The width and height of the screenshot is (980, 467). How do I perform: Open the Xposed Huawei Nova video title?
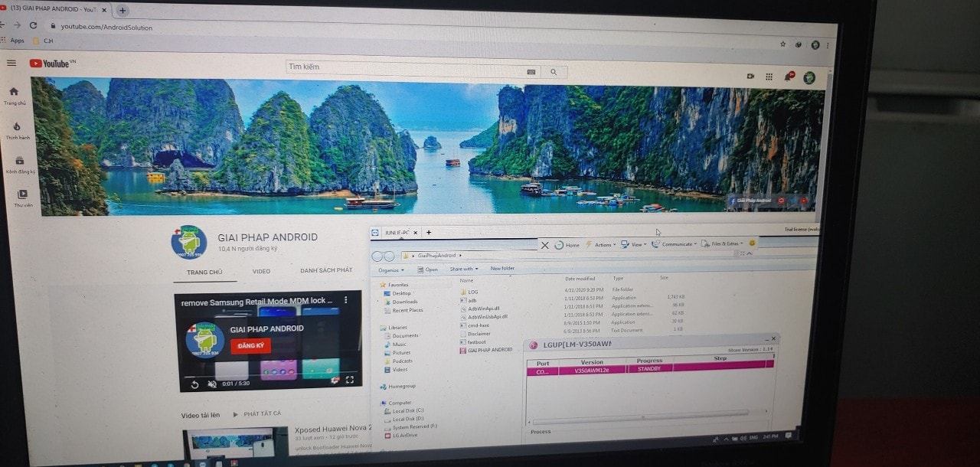click(333, 429)
